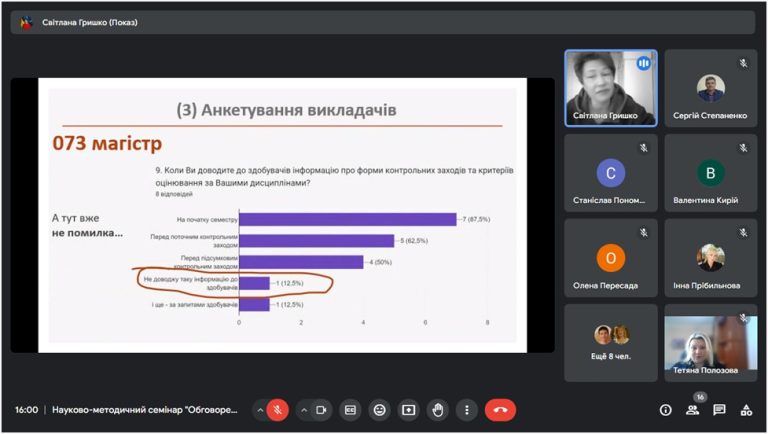Select Сергій Степаненко's participant tile

tap(711, 88)
